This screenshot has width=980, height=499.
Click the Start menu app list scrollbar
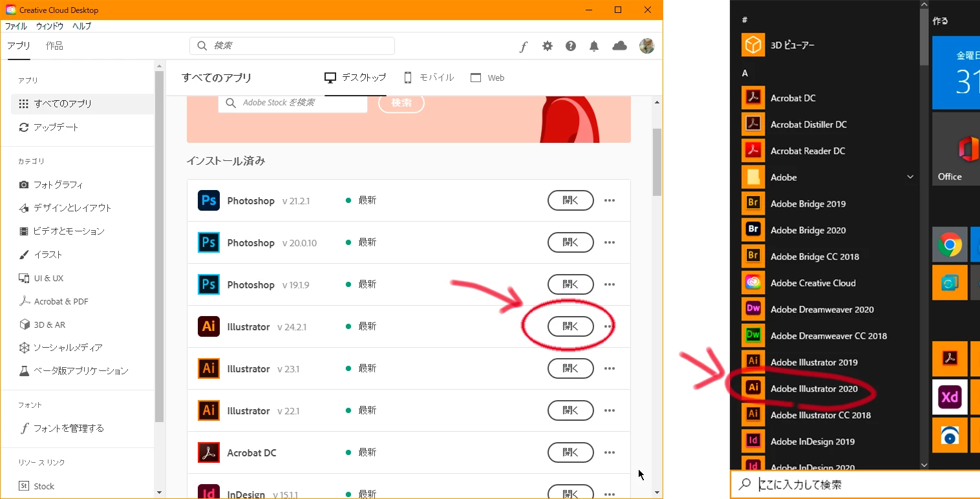924,36
